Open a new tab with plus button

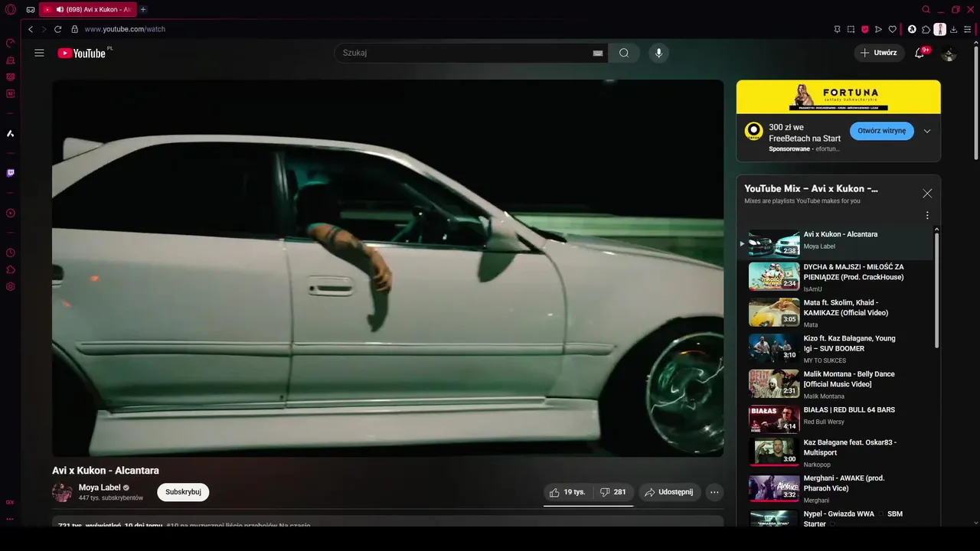pyautogui.click(x=143, y=9)
